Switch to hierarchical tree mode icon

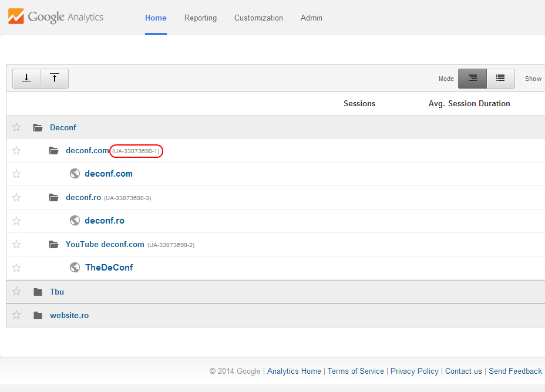472,79
